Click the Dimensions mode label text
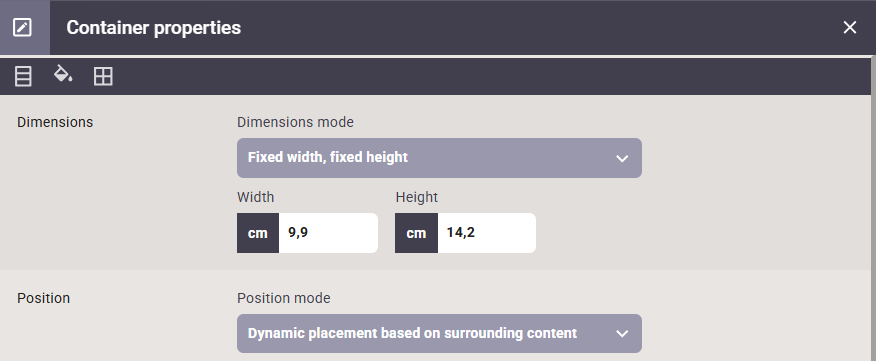 295,122
